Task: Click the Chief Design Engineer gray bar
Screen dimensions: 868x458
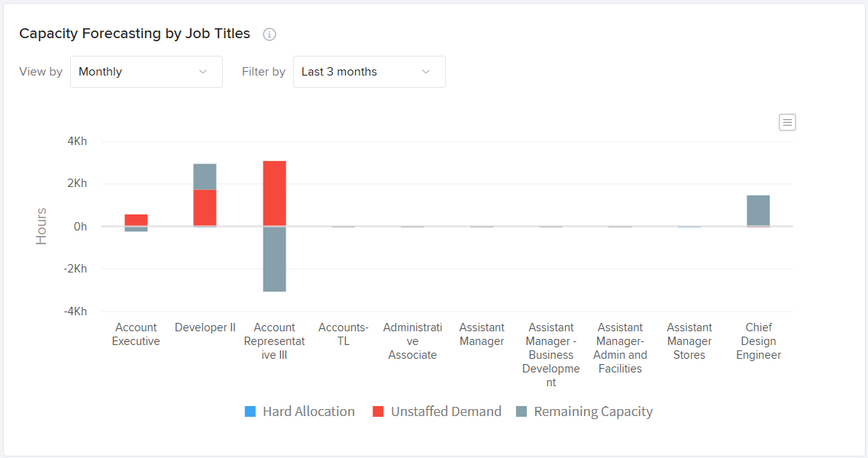Action: pyautogui.click(x=758, y=210)
